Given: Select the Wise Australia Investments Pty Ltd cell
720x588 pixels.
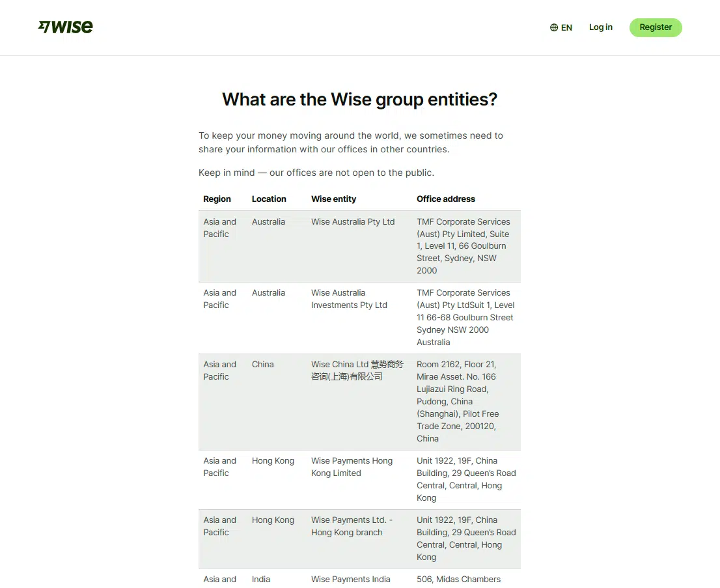Looking at the screenshot, I should [349, 299].
